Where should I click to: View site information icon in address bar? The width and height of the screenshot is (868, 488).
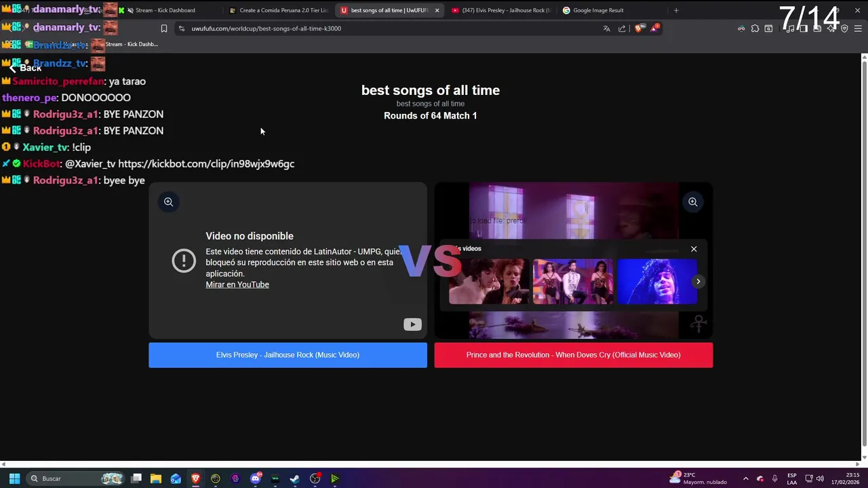pyautogui.click(x=181, y=28)
